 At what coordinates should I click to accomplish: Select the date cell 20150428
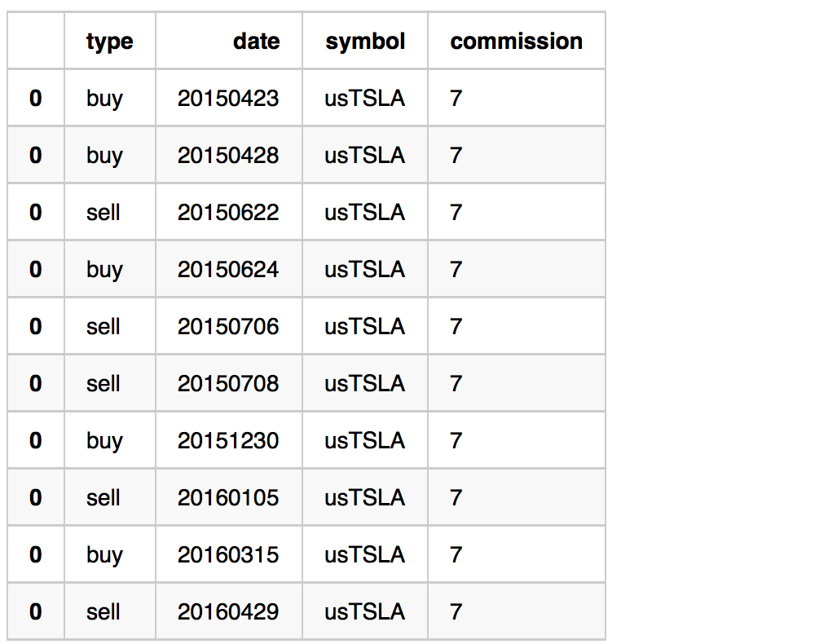tap(228, 156)
